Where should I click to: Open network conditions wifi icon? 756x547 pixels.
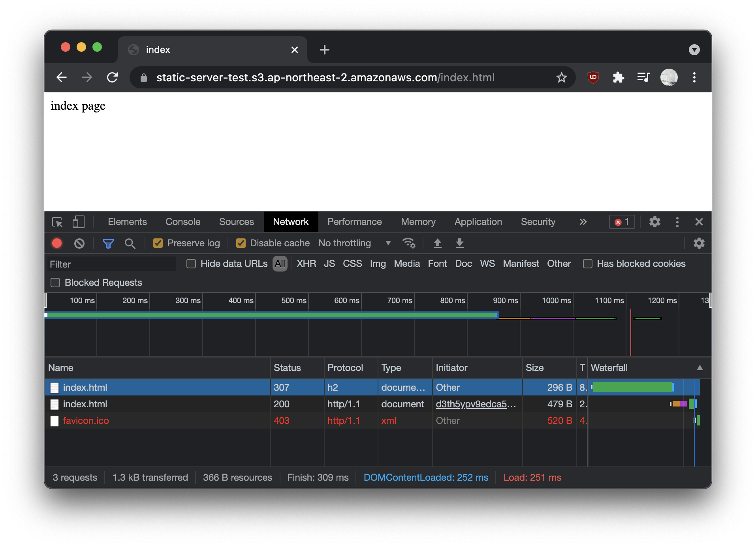408,243
